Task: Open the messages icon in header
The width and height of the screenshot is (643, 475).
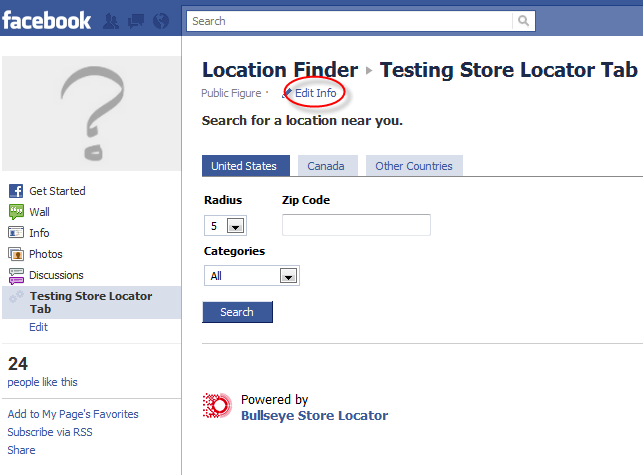Action: 136,21
